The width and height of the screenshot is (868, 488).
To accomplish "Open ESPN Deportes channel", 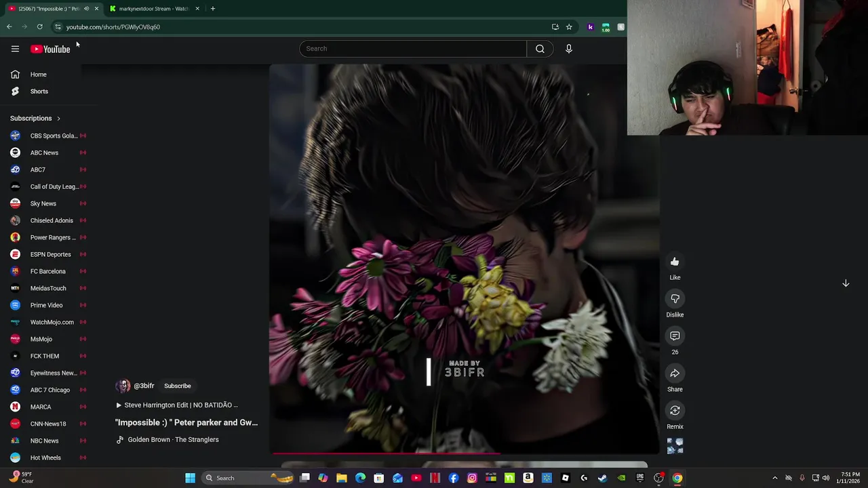I will pyautogui.click(x=47, y=254).
